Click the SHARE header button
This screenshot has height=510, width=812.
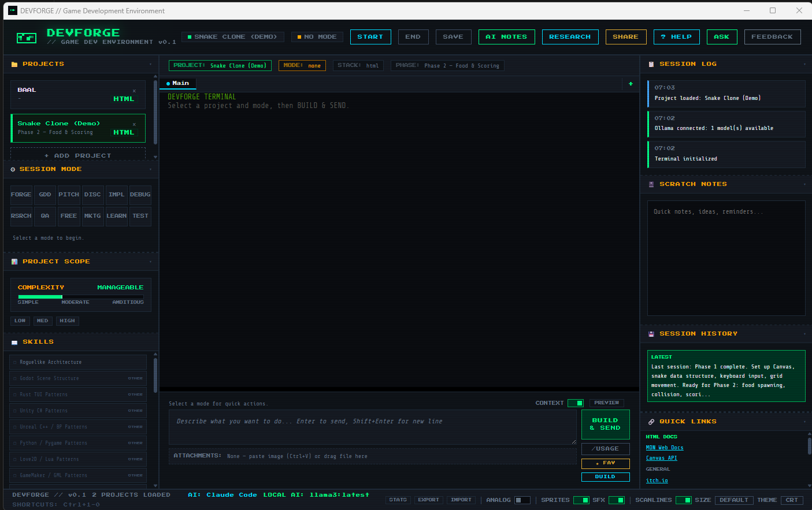(626, 37)
